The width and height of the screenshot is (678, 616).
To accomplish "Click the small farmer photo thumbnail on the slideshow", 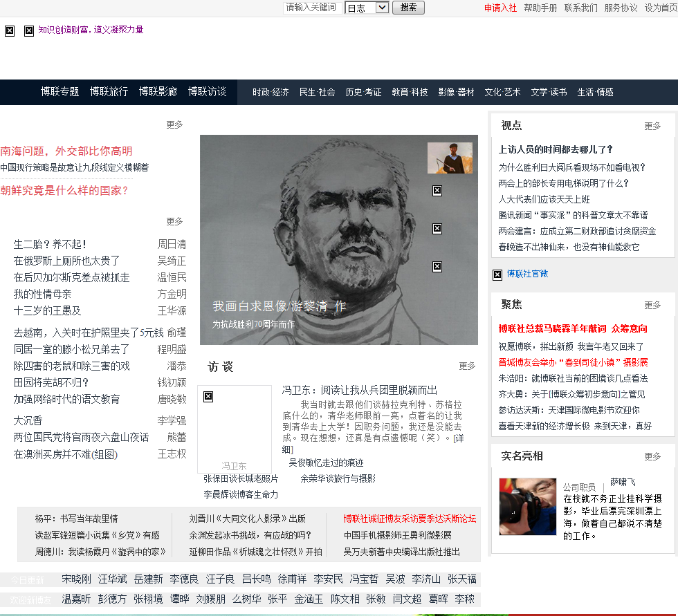I will (450, 158).
